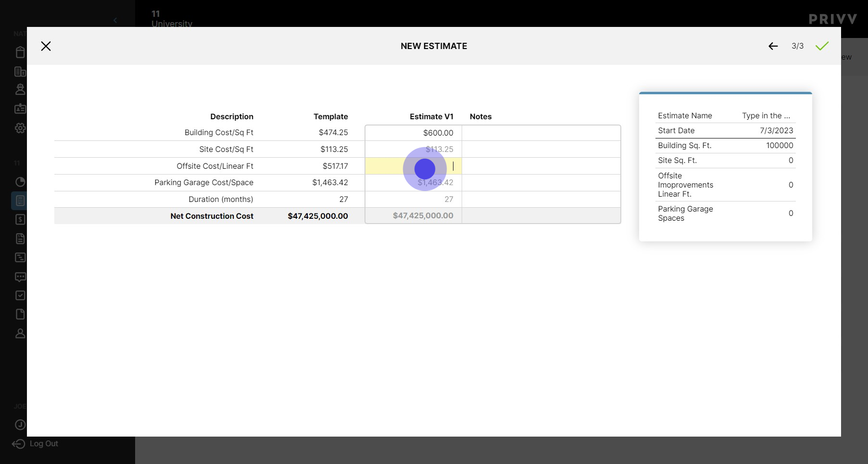Edit the Site Cost/Sq Ft estimate field

413,149
